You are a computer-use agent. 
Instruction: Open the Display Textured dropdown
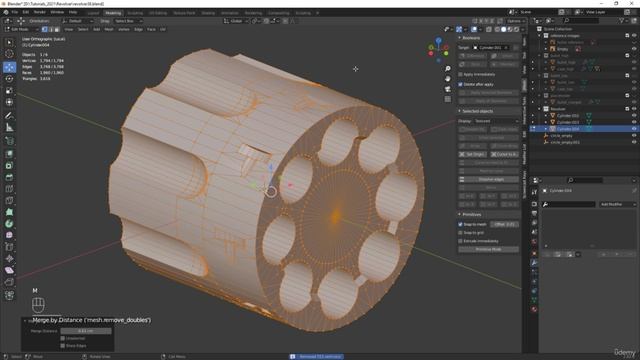496,121
